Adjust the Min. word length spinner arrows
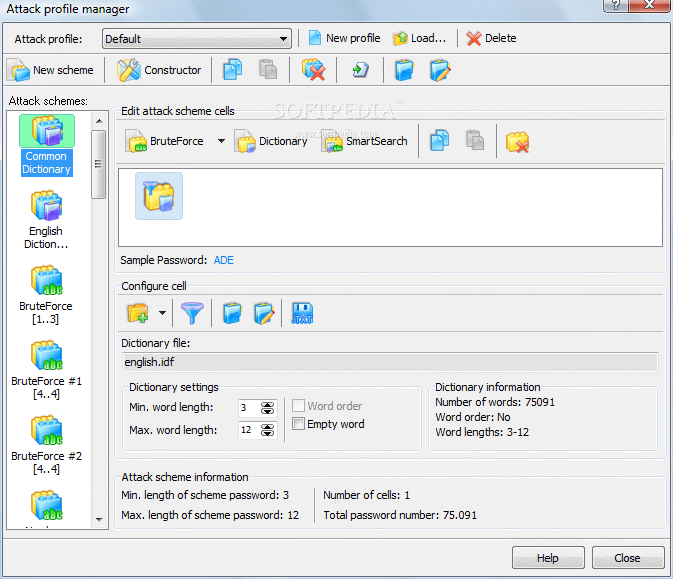 pyautogui.click(x=267, y=408)
